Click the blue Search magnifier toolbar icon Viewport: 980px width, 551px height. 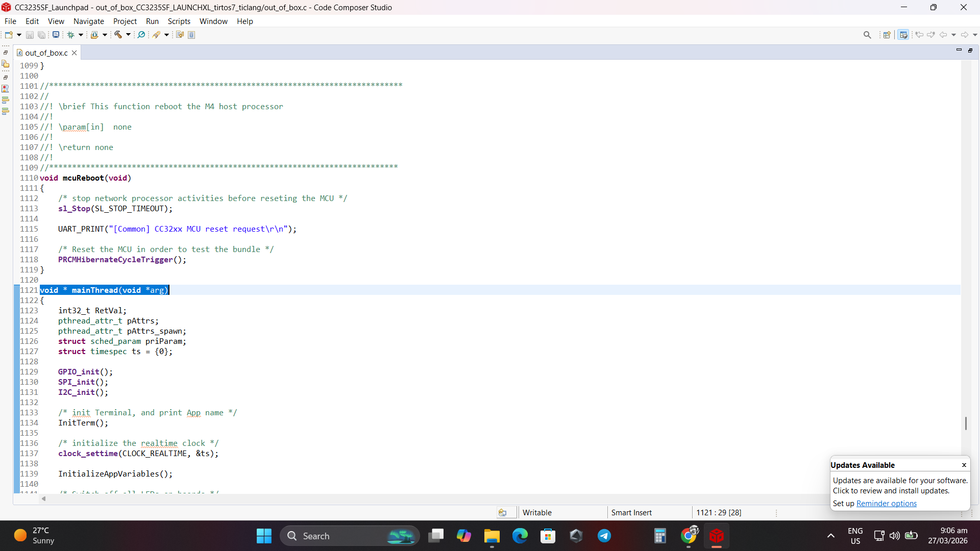(x=141, y=35)
